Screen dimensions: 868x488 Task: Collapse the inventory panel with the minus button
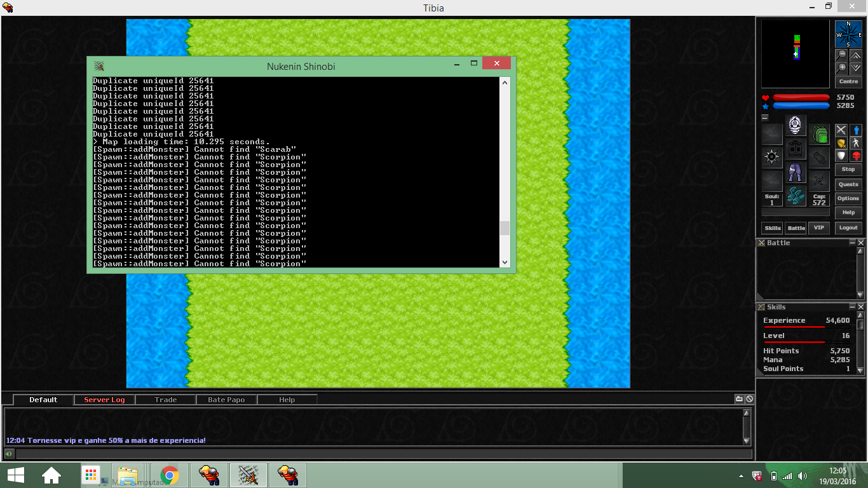point(765,118)
